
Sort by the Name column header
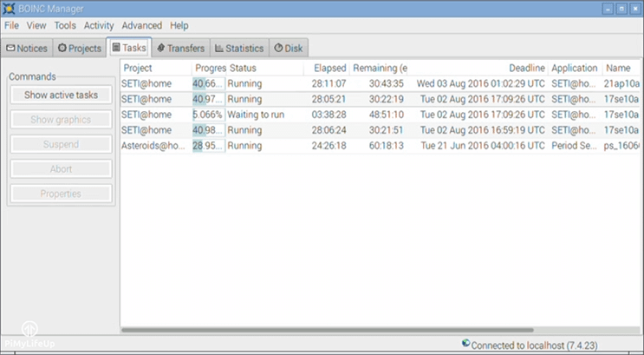621,68
